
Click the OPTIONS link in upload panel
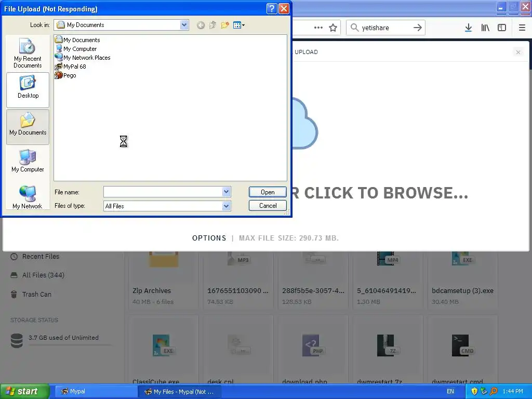click(209, 238)
